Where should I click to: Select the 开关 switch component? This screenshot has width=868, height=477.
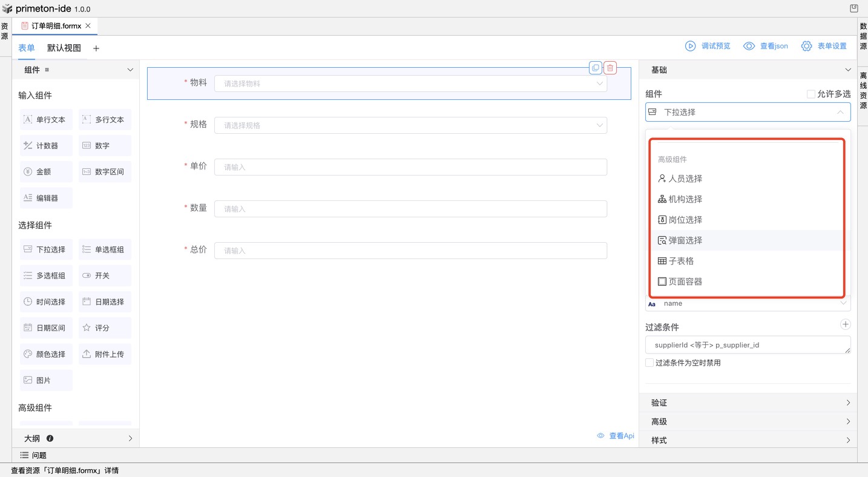click(104, 275)
